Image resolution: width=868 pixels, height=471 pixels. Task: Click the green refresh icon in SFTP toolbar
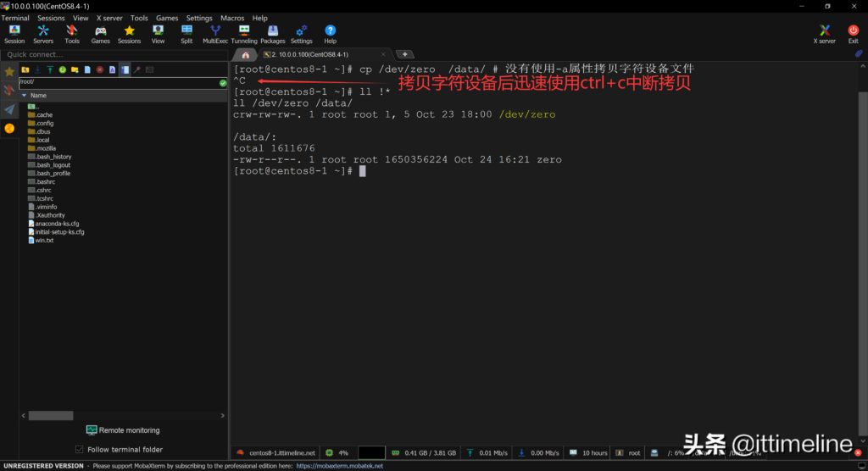point(63,69)
